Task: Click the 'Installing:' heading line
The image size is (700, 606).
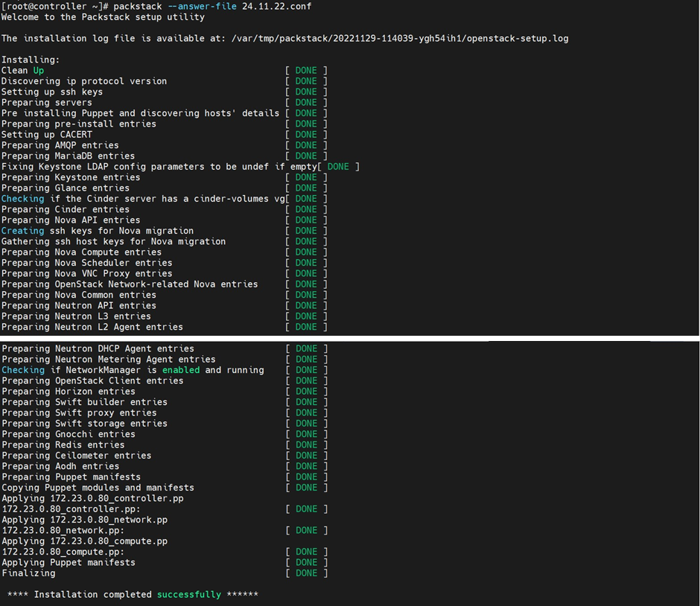Action: click(31, 60)
